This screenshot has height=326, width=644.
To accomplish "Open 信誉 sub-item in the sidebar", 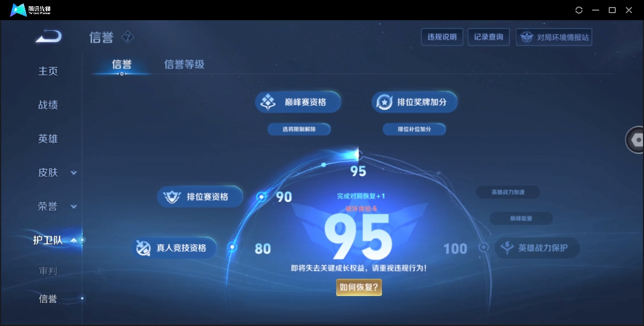I will (48, 299).
